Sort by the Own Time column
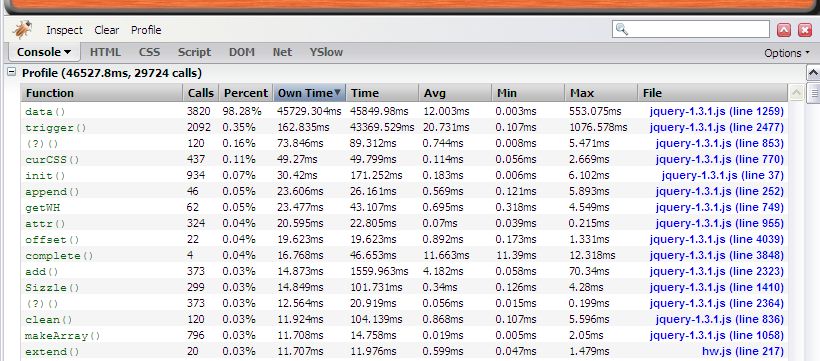The height and width of the screenshot is (361, 820). pos(309,93)
